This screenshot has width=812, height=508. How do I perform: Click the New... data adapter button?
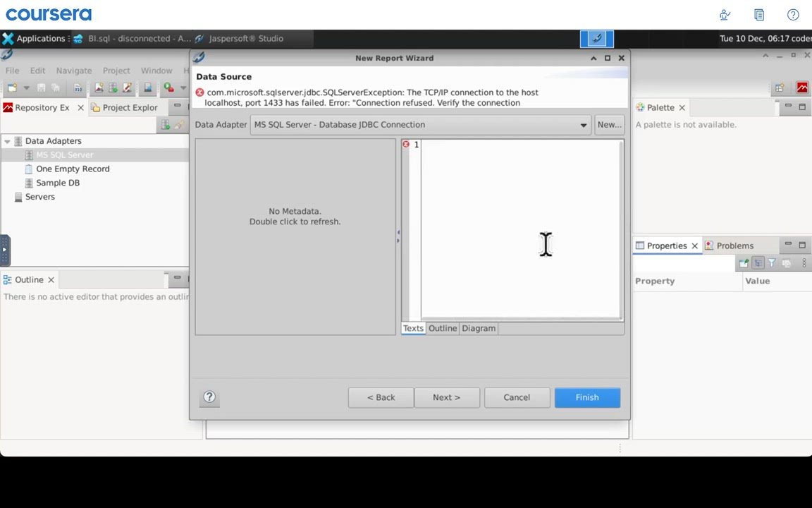coord(609,125)
